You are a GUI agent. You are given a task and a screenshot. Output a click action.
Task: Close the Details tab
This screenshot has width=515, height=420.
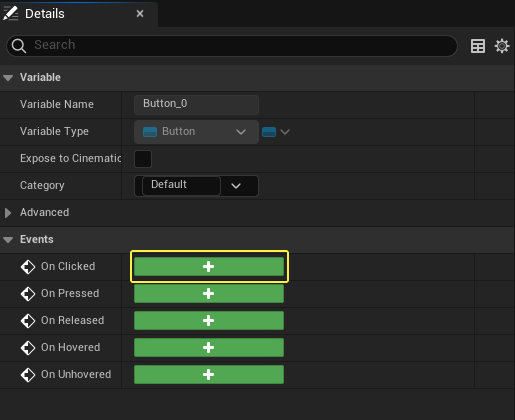click(140, 14)
